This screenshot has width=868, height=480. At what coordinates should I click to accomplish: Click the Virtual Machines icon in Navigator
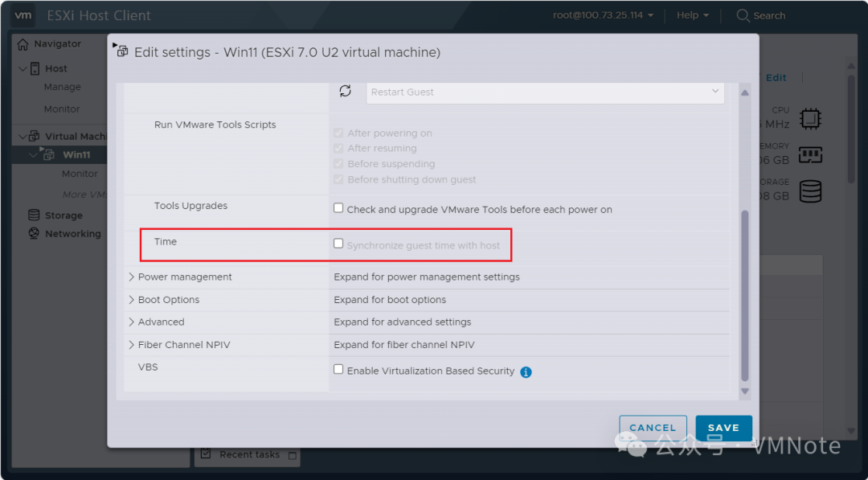point(35,136)
